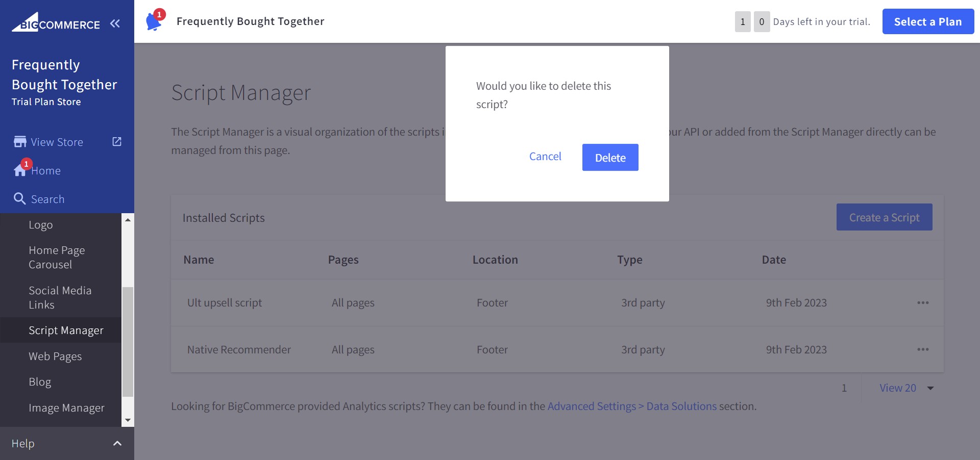Open Logo in sidebar menu
Image resolution: width=980 pixels, height=460 pixels.
point(41,225)
